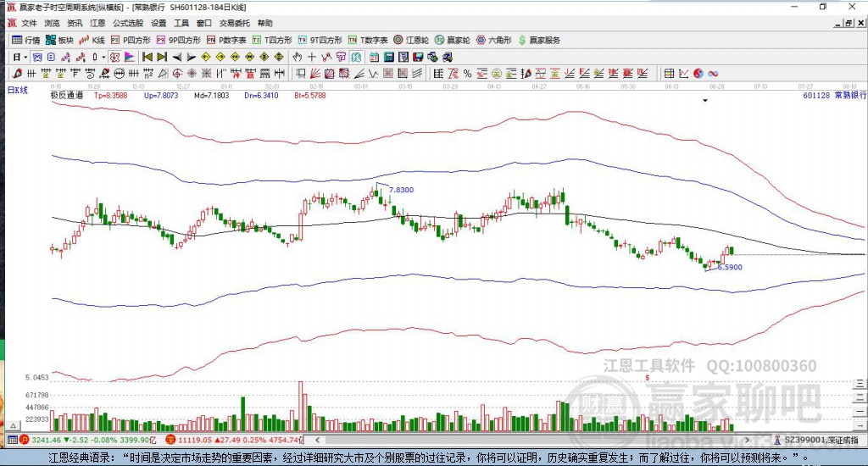The image size is (868, 466).
Task: Click the 极反通道 indicator label
Action: pyautogui.click(x=67, y=95)
